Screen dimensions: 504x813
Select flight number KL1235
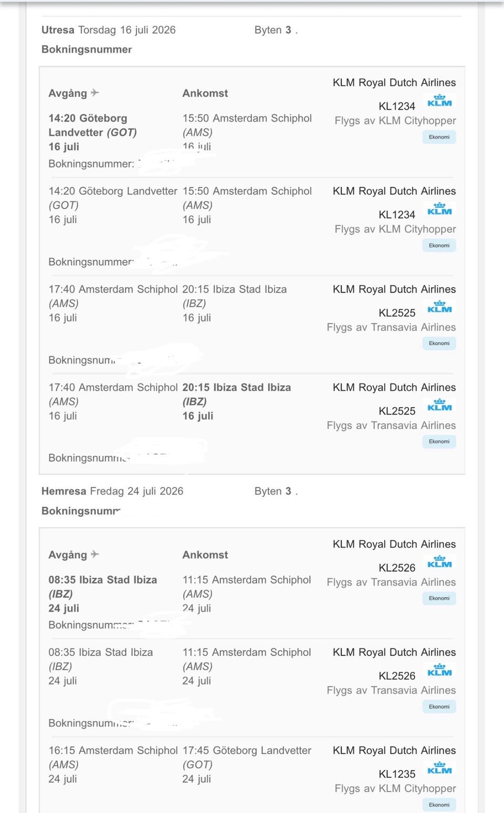coord(397,774)
